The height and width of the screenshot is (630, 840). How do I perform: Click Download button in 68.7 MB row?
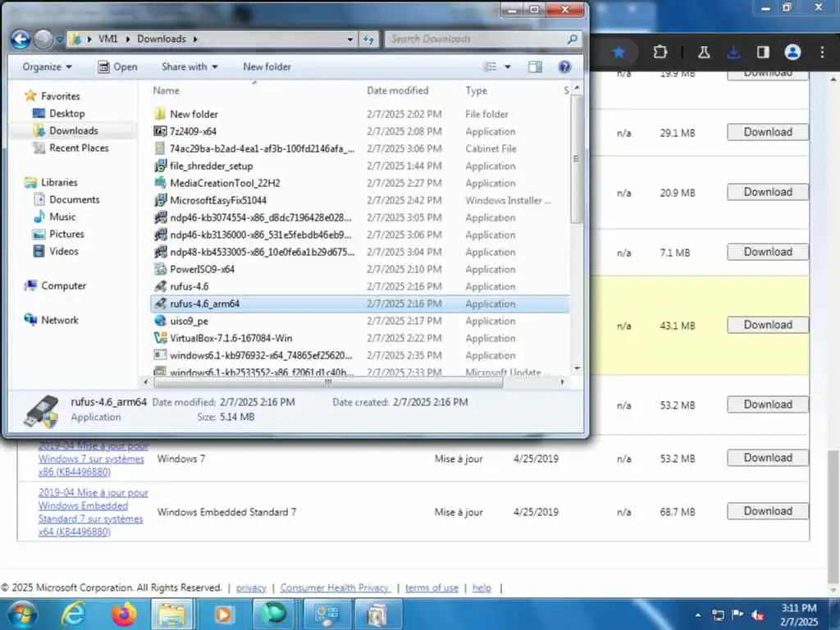[x=767, y=512]
